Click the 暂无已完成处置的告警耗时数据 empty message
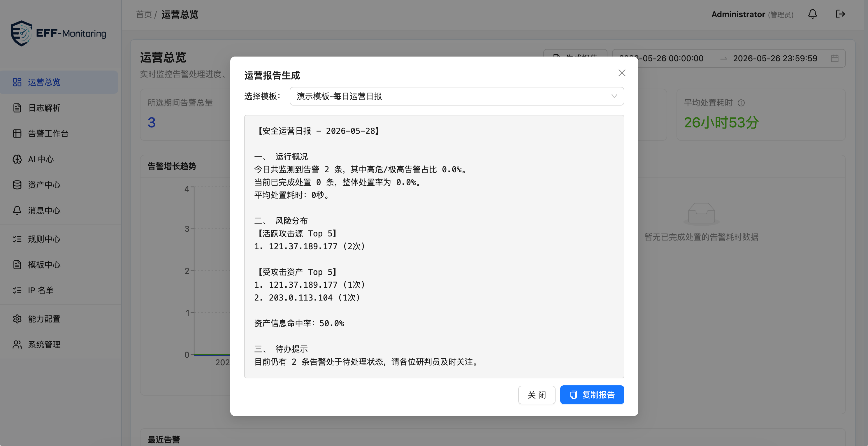 pyautogui.click(x=701, y=237)
